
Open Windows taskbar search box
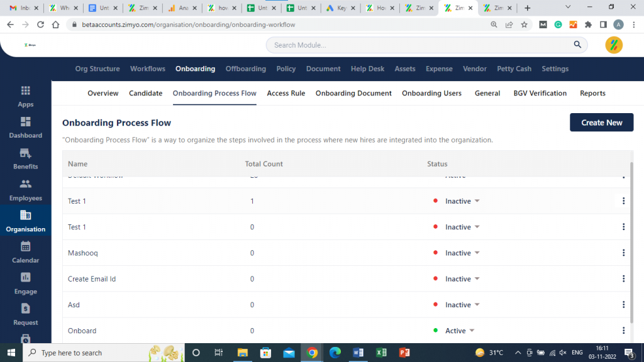click(x=104, y=353)
